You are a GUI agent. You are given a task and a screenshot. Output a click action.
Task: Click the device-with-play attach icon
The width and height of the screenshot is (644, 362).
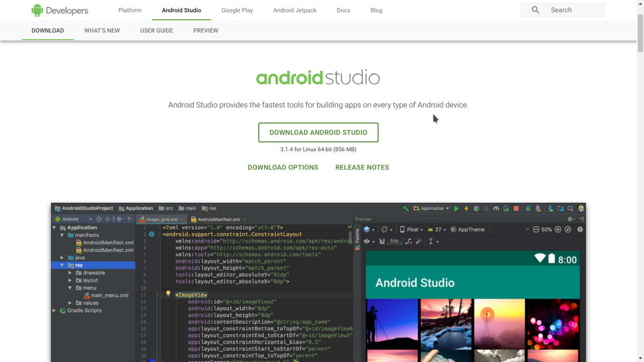click(x=506, y=208)
